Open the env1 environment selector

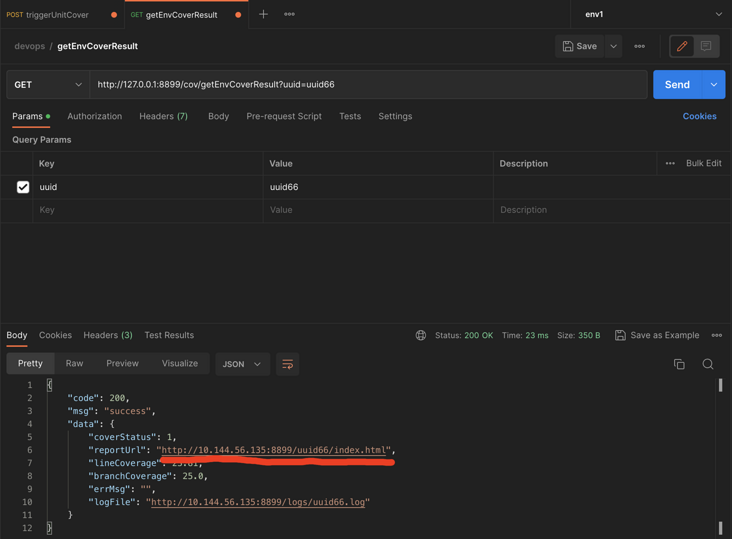click(652, 15)
